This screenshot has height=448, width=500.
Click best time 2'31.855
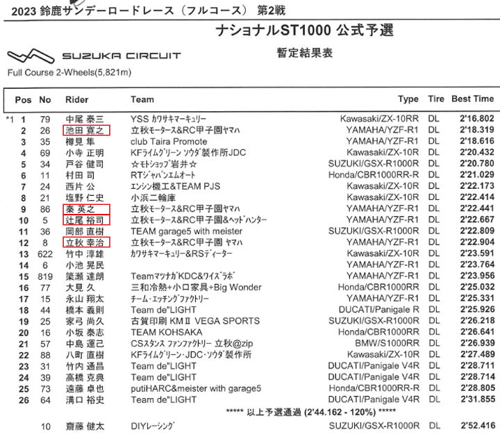click(477, 399)
